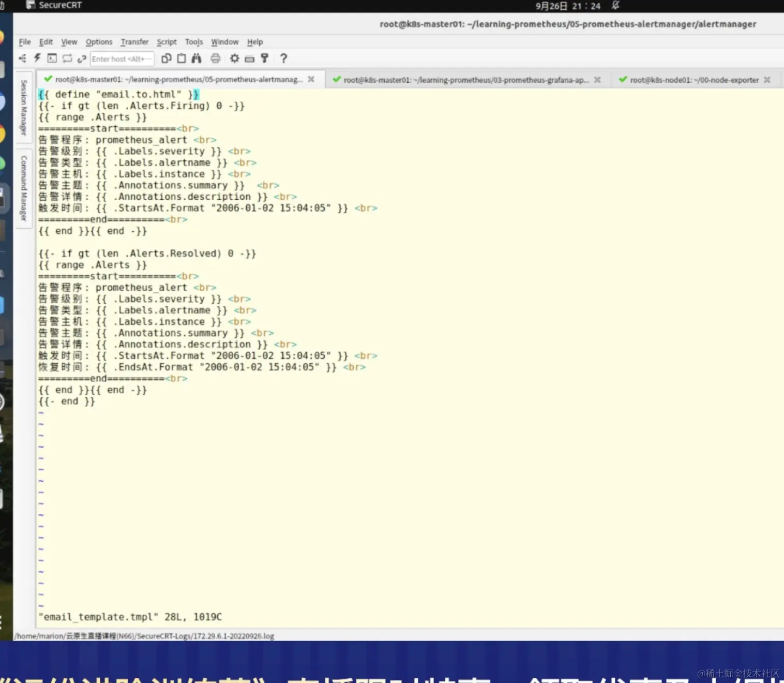Open the Tools menu
The width and height of the screenshot is (784, 683).
[194, 42]
